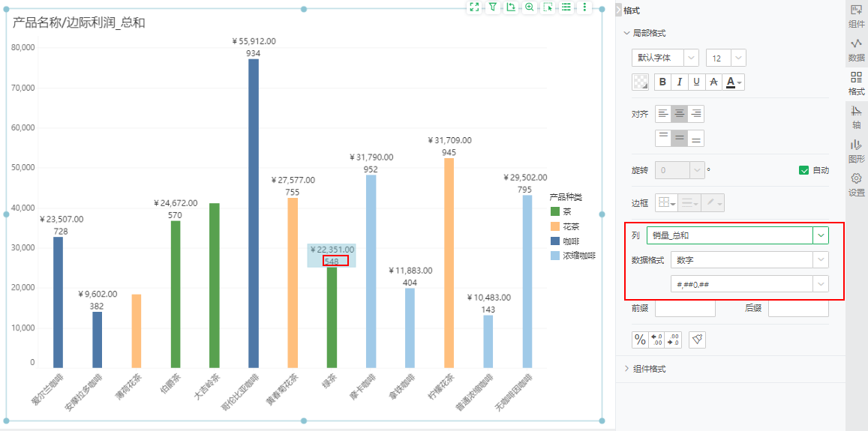Open the chart filter funnel icon
Image resolution: width=868 pixels, height=431 pixels.
[x=492, y=7]
